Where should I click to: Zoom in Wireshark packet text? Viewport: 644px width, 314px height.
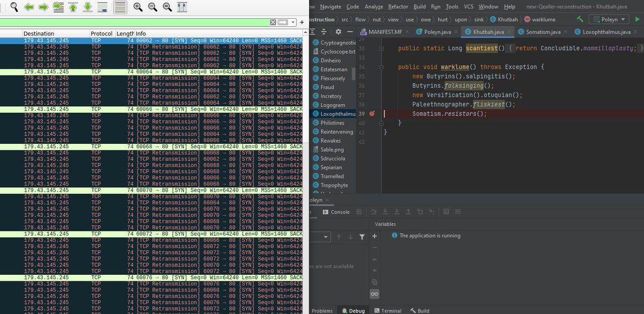(138, 7)
